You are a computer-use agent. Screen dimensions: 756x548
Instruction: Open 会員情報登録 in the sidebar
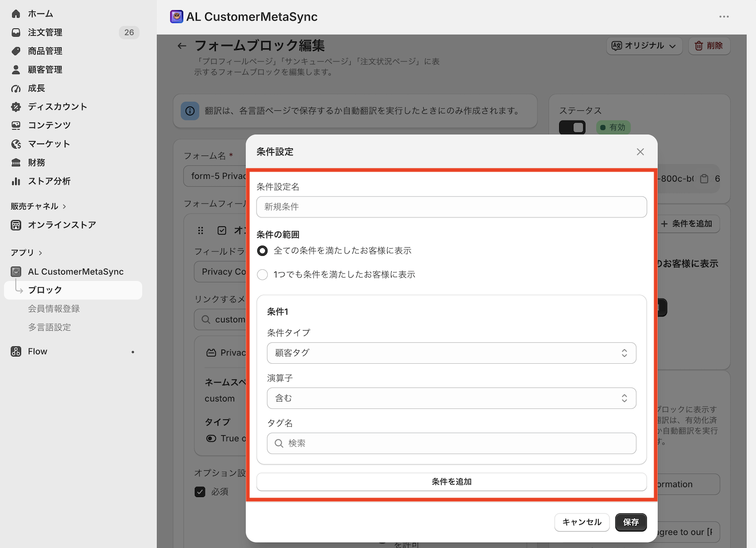coord(54,309)
